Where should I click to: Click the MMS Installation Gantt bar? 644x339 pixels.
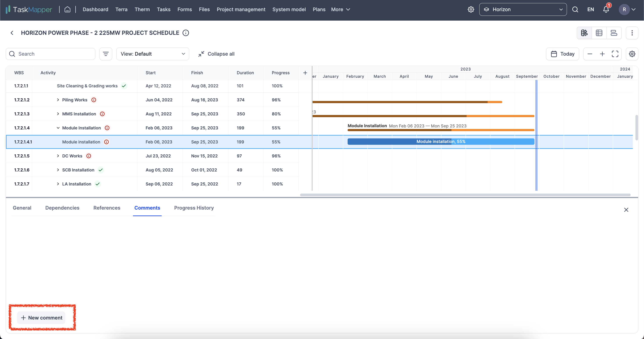[x=423, y=116]
